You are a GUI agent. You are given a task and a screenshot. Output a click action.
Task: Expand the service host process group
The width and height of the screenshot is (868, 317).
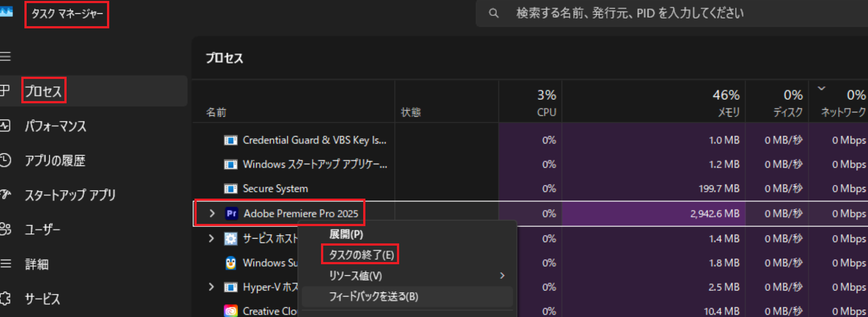(x=211, y=239)
